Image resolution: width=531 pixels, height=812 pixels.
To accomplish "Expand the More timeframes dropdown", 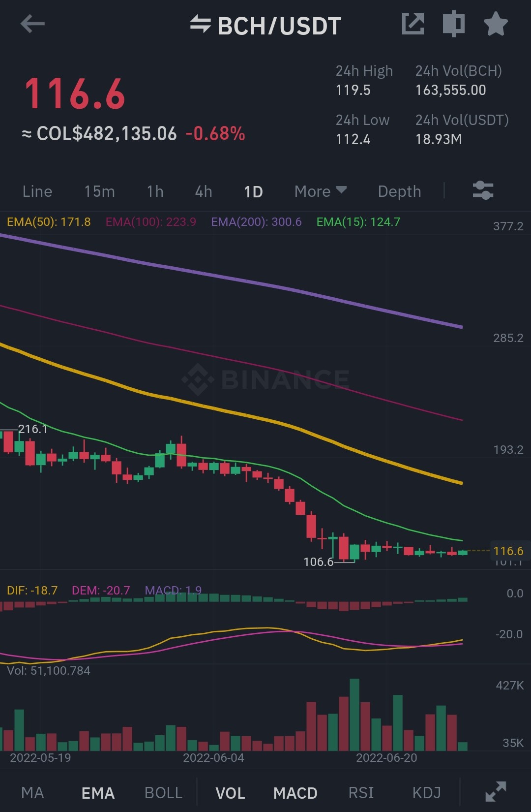I will click(x=321, y=191).
